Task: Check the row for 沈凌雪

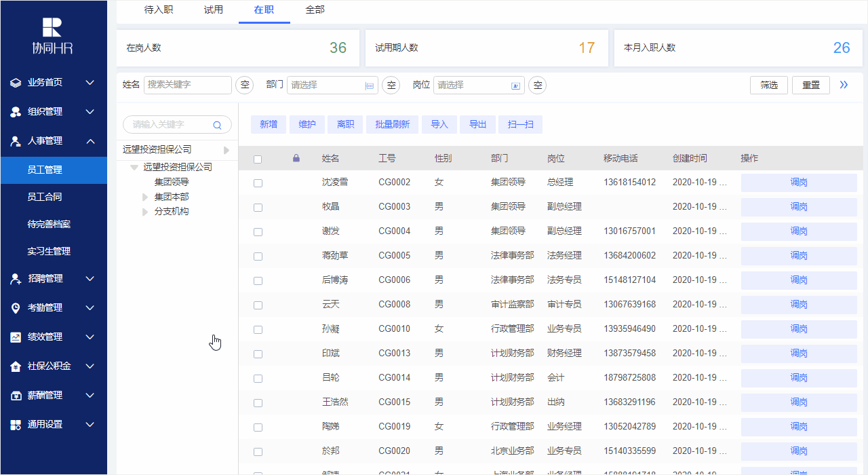Action: (x=258, y=183)
